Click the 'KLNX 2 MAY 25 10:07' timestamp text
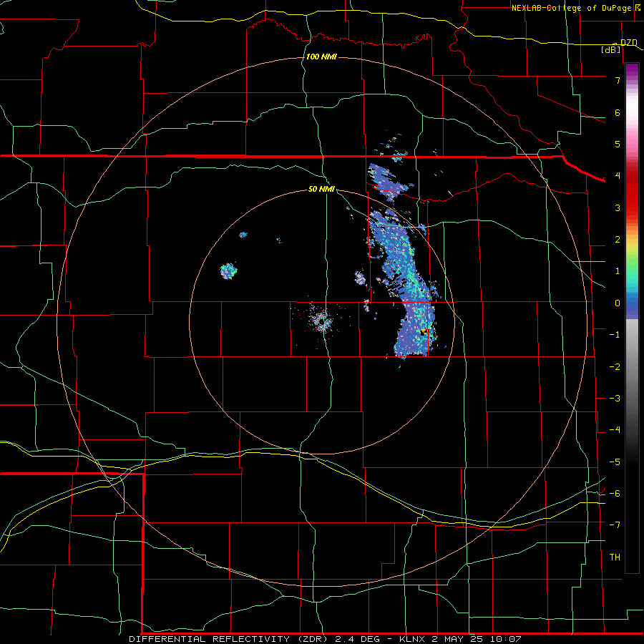 coord(460,639)
